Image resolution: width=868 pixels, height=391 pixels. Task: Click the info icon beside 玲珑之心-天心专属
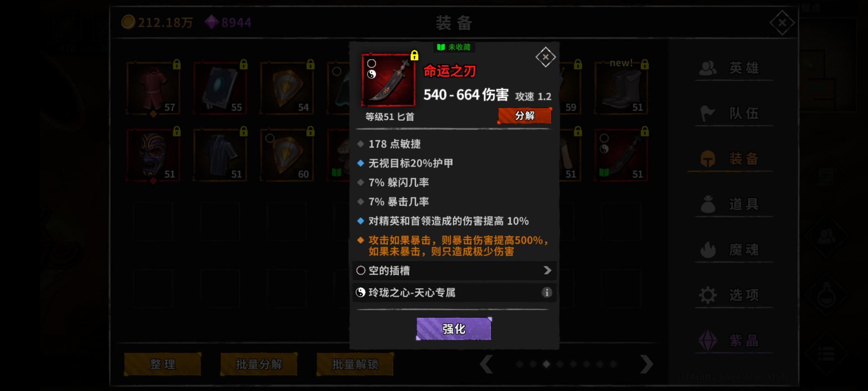point(546,292)
